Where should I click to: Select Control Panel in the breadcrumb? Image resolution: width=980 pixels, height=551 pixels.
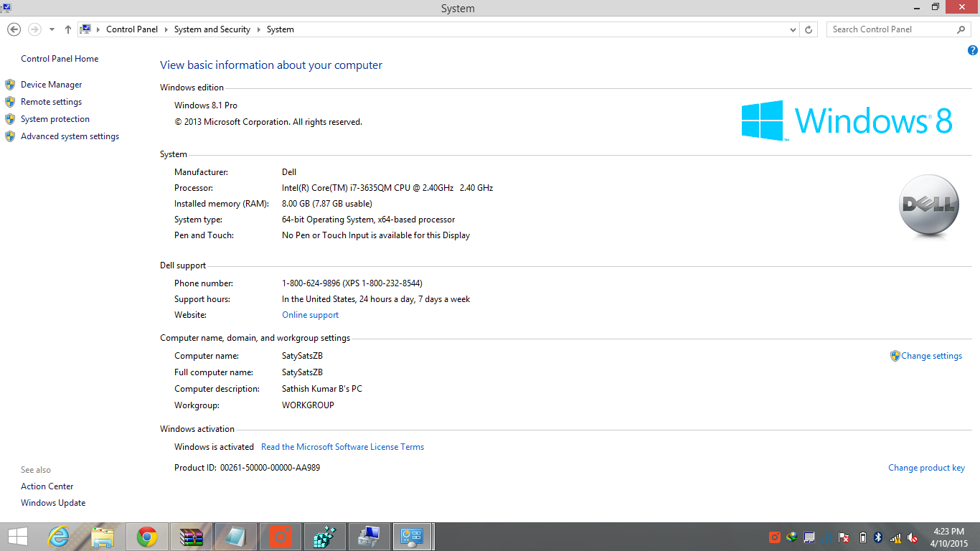pos(132,29)
